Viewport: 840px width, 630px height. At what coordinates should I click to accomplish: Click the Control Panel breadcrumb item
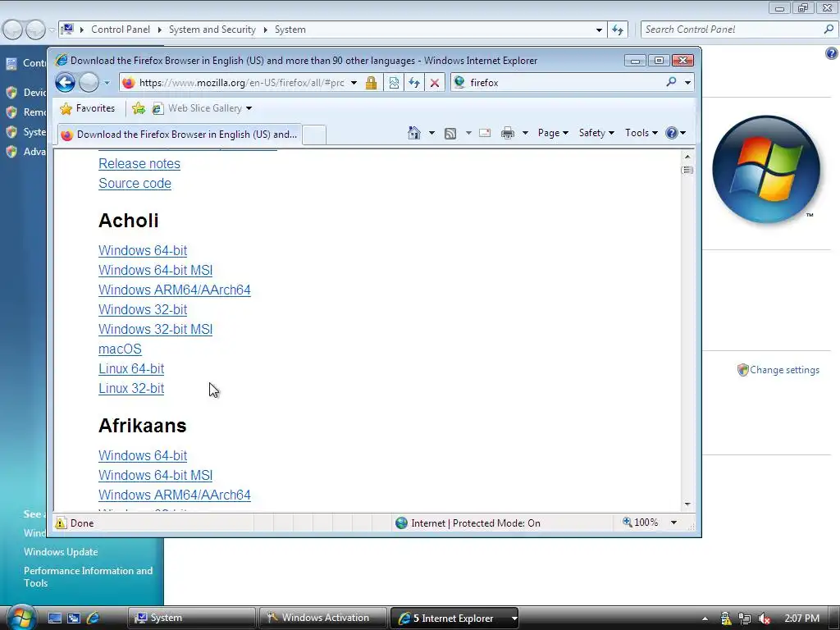coord(121,30)
